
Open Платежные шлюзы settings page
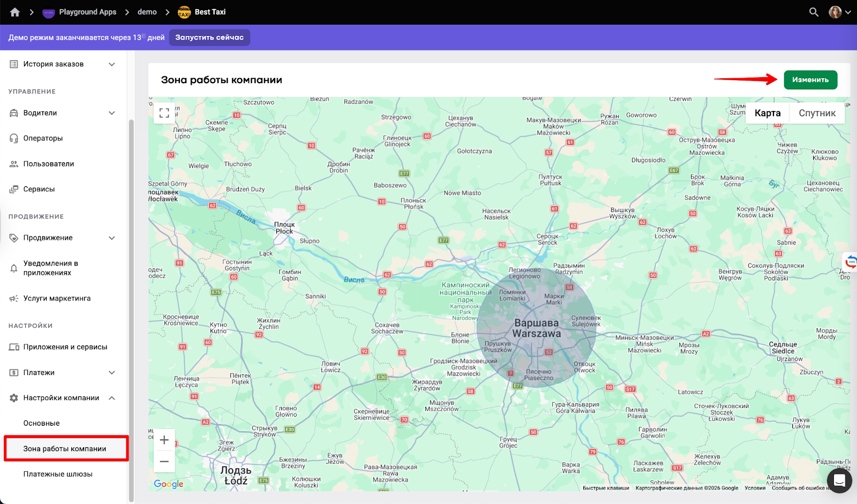point(58,474)
